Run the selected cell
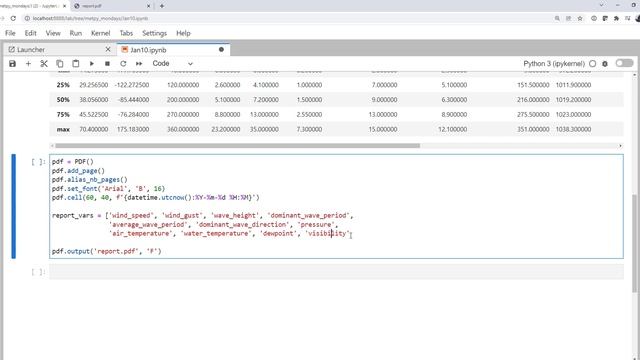This screenshot has height=360, width=640. click(91, 64)
